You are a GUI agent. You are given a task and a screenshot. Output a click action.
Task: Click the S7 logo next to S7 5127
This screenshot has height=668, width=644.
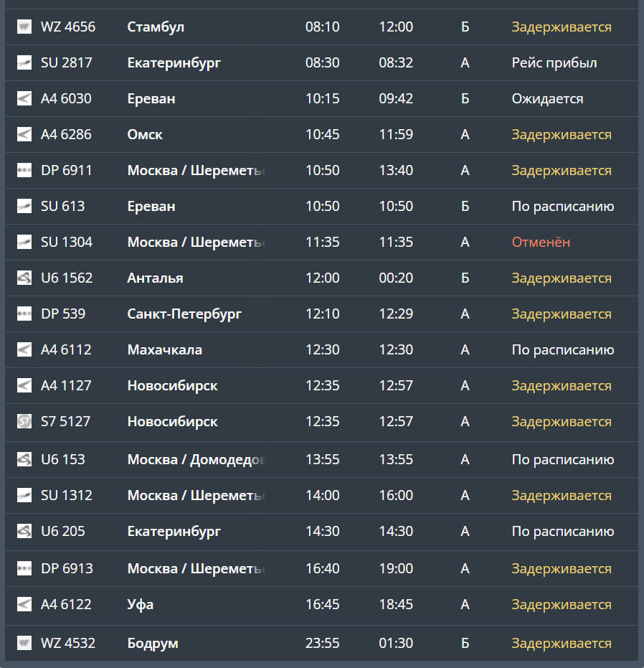click(x=24, y=421)
